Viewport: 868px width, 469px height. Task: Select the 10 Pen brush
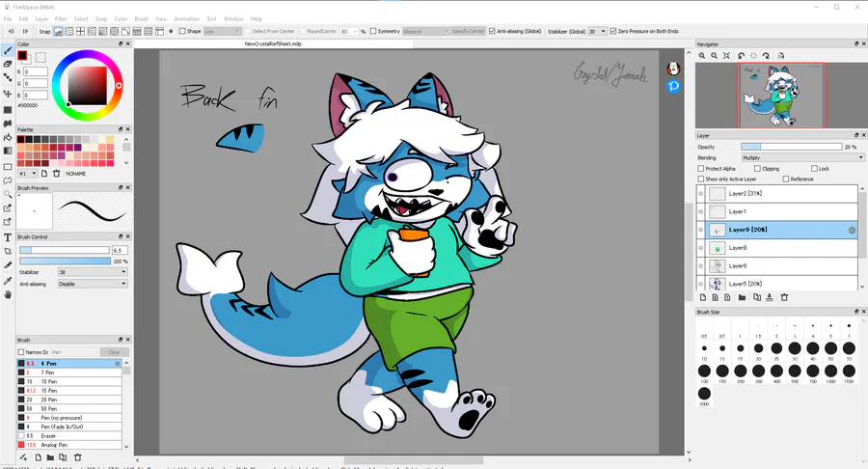pyautogui.click(x=69, y=381)
